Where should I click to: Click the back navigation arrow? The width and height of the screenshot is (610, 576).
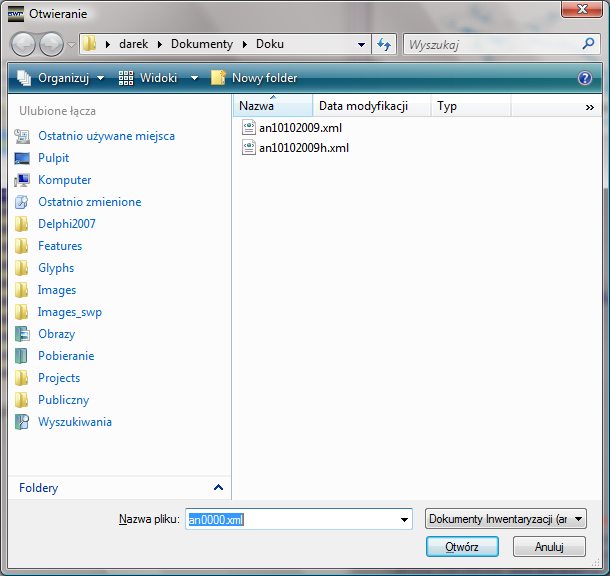[x=24, y=45]
